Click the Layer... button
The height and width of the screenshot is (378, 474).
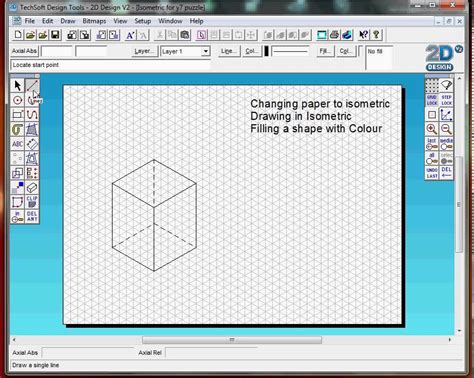click(144, 51)
